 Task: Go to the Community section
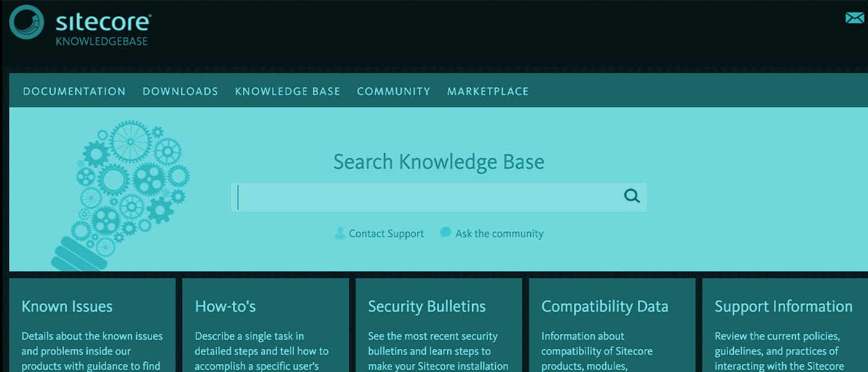click(393, 91)
